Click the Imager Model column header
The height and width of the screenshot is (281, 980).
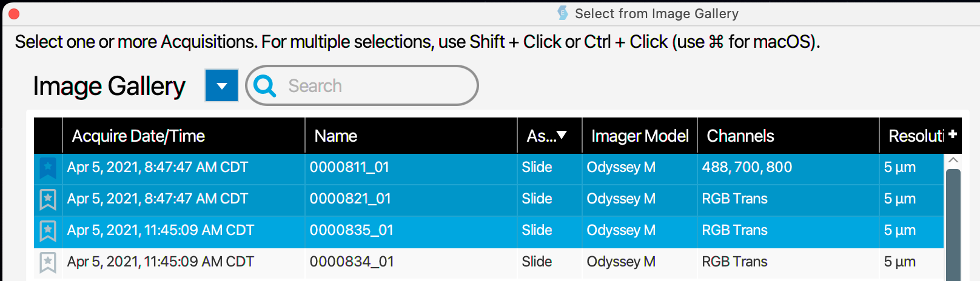coord(640,136)
